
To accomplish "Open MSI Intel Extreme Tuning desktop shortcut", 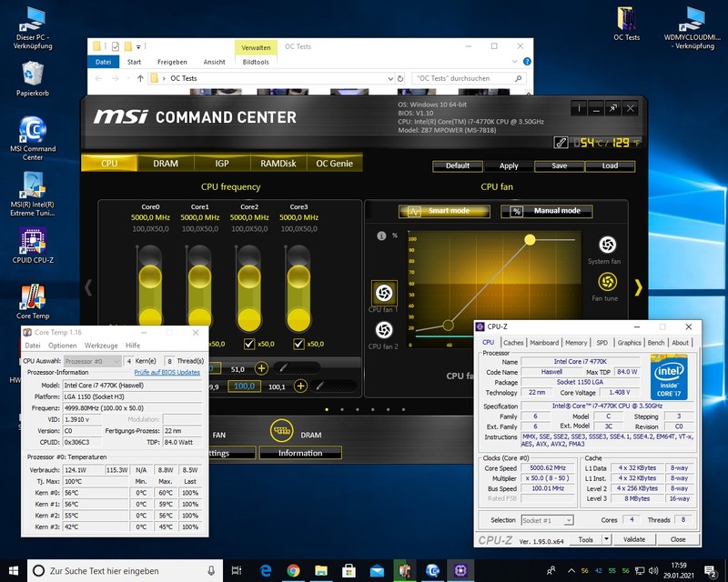I will coord(33,194).
